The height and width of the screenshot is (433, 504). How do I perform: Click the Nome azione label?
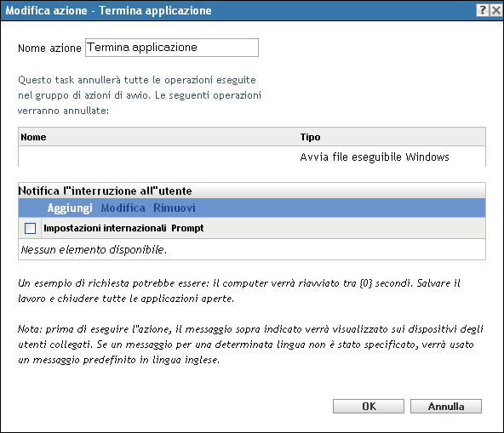49,48
